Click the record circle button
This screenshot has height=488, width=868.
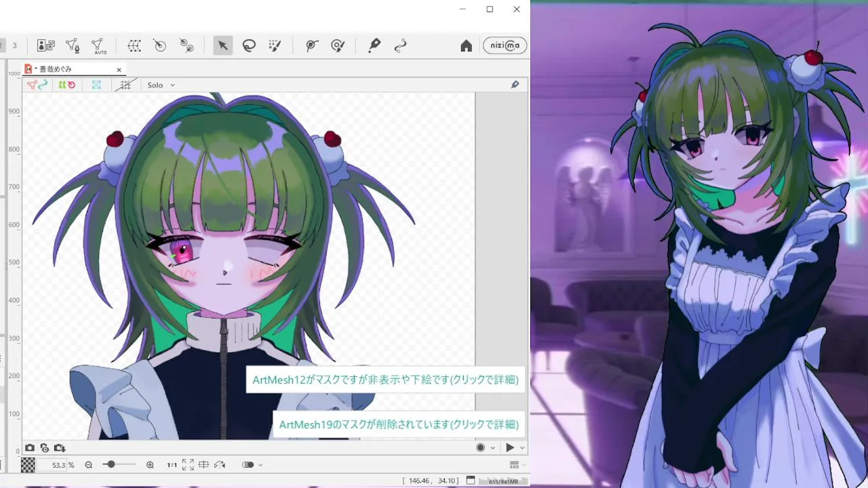click(481, 447)
